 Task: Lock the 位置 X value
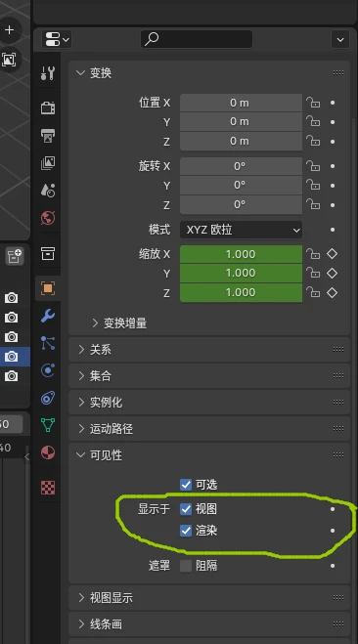313,103
